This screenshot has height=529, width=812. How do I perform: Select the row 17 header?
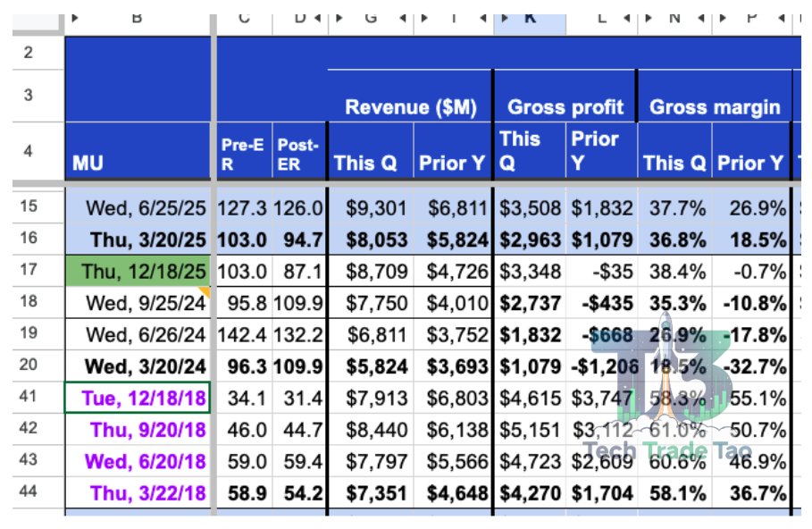pos(38,270)
